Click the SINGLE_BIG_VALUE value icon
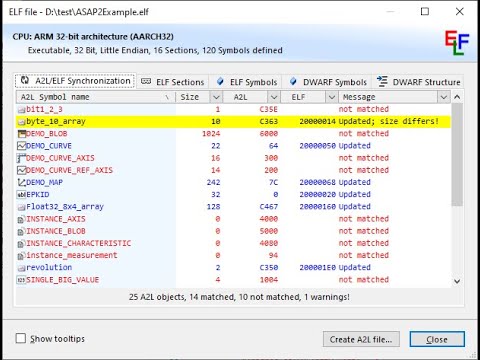This screenshot has height=360, width=480. tap(22, 280)
